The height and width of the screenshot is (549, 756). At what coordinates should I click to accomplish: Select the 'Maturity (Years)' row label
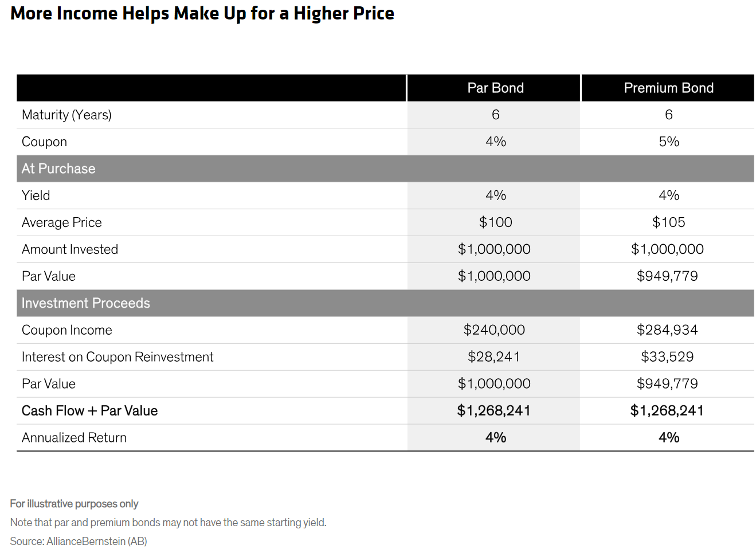[x=66, y=115]
